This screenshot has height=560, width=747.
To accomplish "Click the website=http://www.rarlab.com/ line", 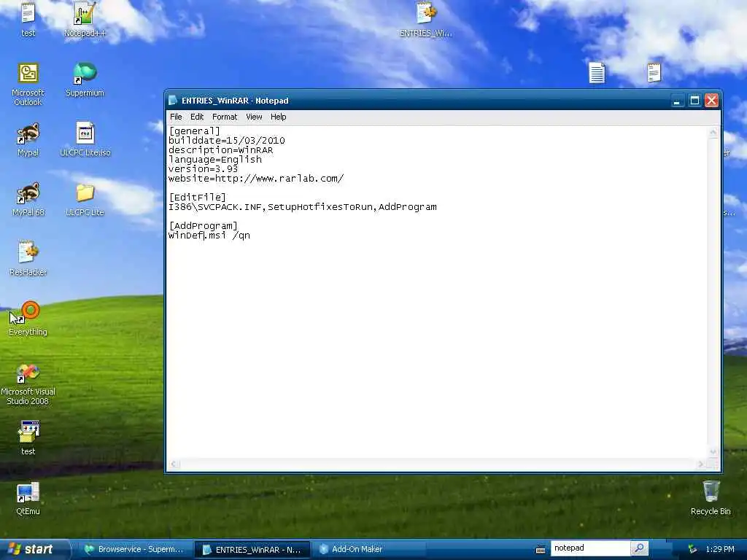I will click(256, 179).
